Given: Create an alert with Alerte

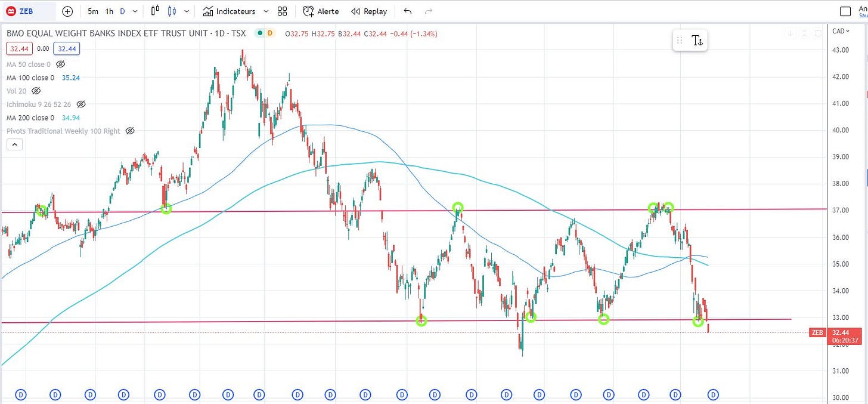Looking at the screenshot, I should (x=321, y=11).
